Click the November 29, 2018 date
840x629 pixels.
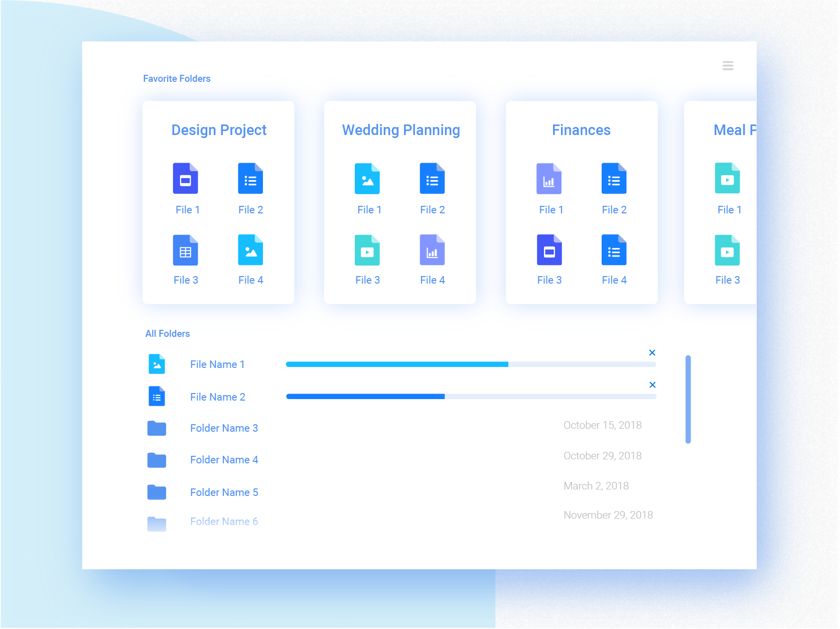click(608, 515)
